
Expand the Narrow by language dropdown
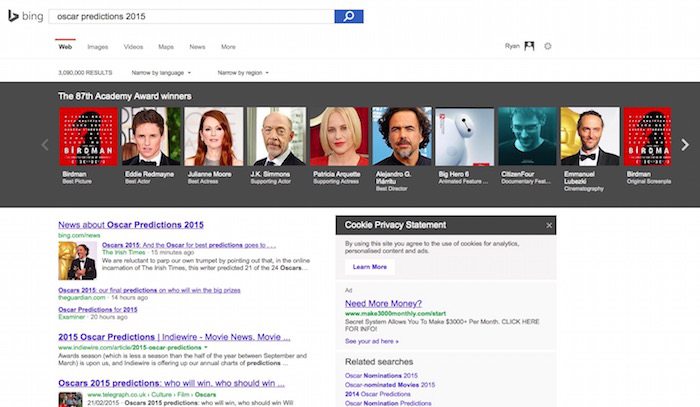click(161, 72)
